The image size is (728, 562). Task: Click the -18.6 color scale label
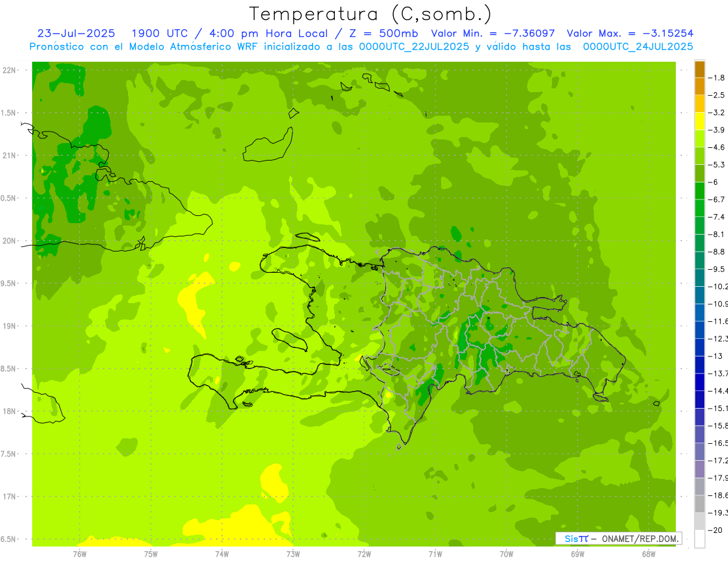coord(718,495)
